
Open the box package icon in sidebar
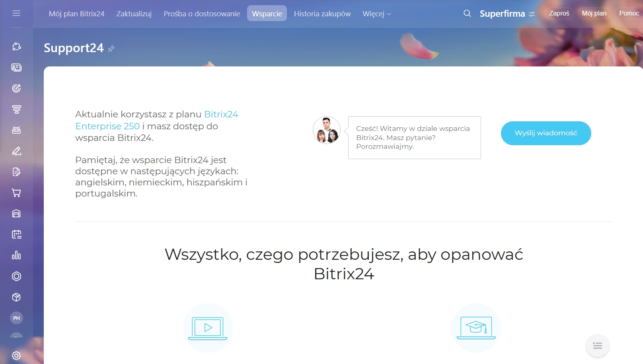16,297
